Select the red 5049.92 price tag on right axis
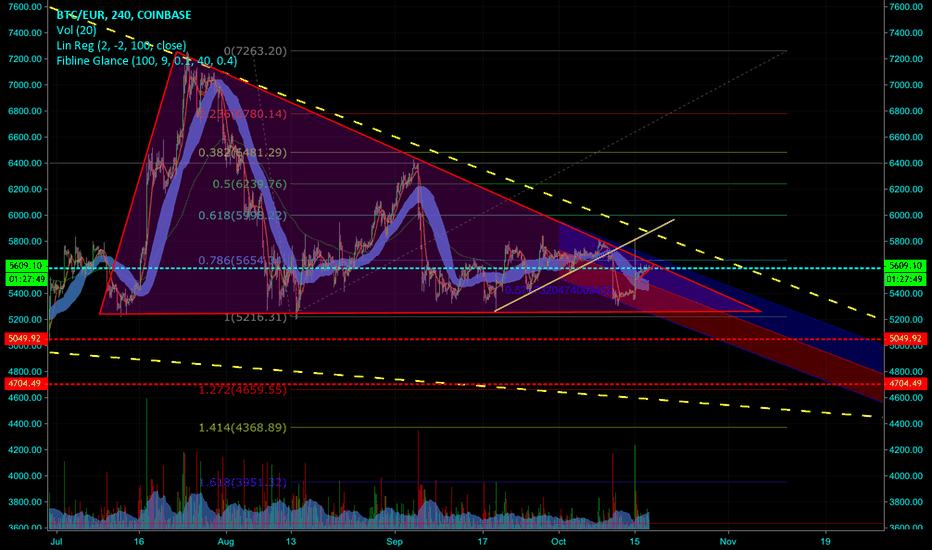 906,338
